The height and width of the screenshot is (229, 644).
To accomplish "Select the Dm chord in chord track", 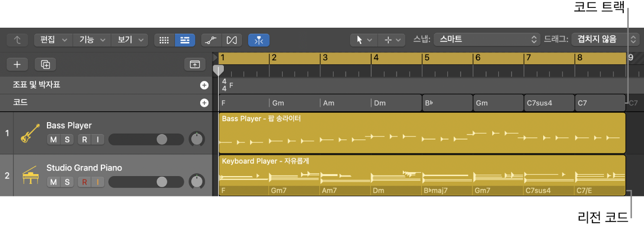I will pyautogui.click(x=396, y=103).
